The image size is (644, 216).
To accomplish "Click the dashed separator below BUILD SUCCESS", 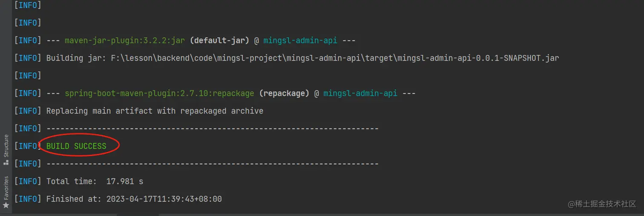I will click(212, 164).
